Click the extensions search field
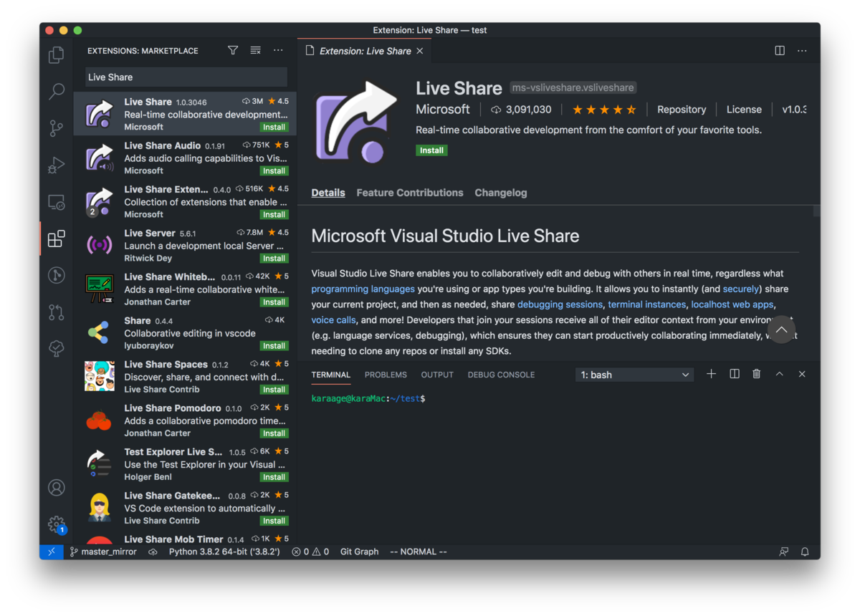The height and width of the screenshot is (616, 860). click(x=186, y=77)
